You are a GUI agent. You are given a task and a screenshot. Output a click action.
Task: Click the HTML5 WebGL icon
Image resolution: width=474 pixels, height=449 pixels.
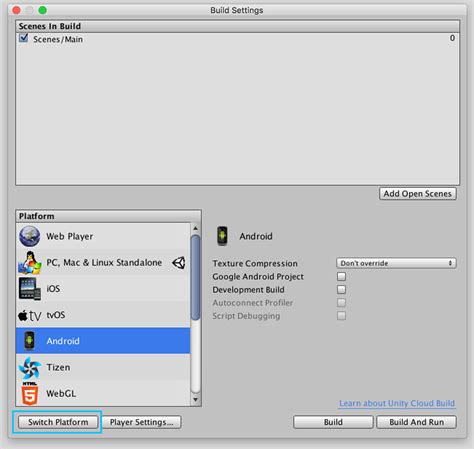tap(29, 393)
